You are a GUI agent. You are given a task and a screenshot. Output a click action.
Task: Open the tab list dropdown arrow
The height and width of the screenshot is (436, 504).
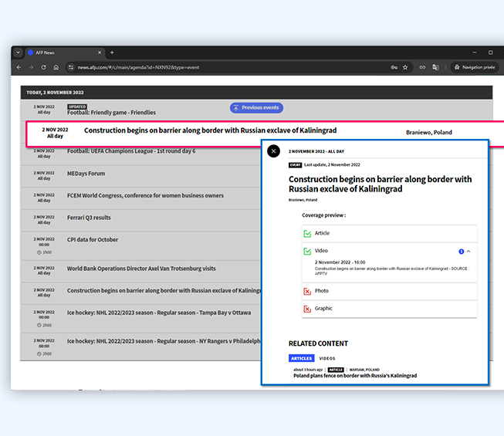pyautogui.click(x=18, y=52)
